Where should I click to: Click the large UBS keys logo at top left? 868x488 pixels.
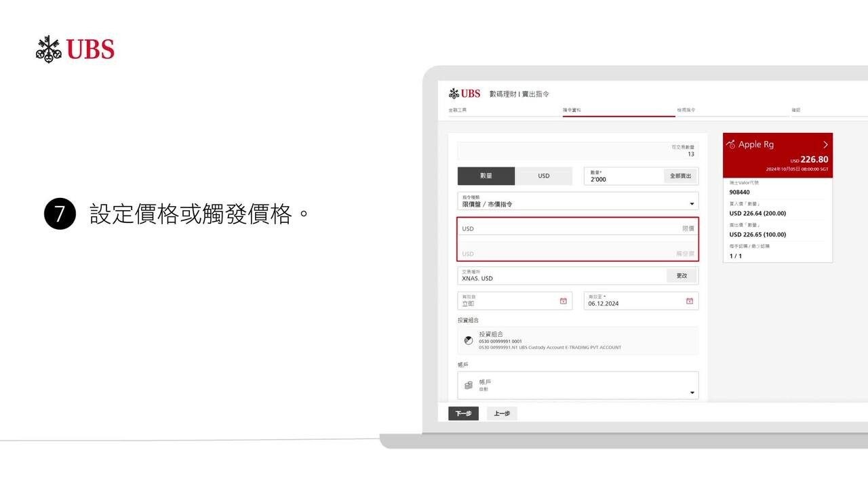[x=75, y=49]
